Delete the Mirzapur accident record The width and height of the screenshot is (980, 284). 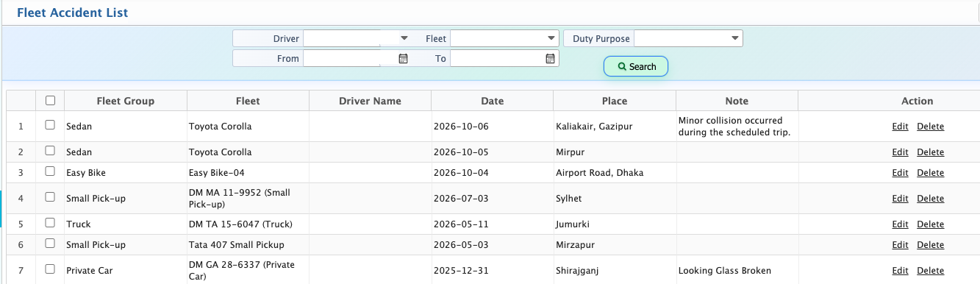[x=930, y=245]
